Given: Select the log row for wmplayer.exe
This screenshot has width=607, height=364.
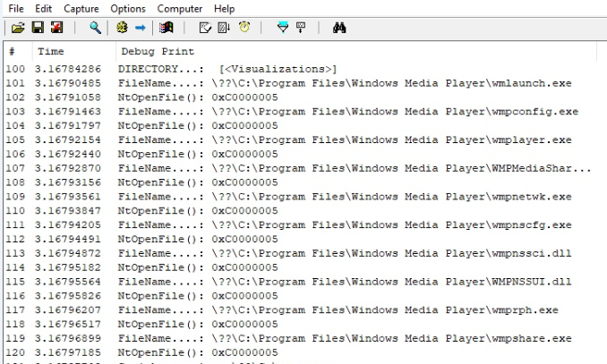Looking at the screenshot, I should (344, 140).
